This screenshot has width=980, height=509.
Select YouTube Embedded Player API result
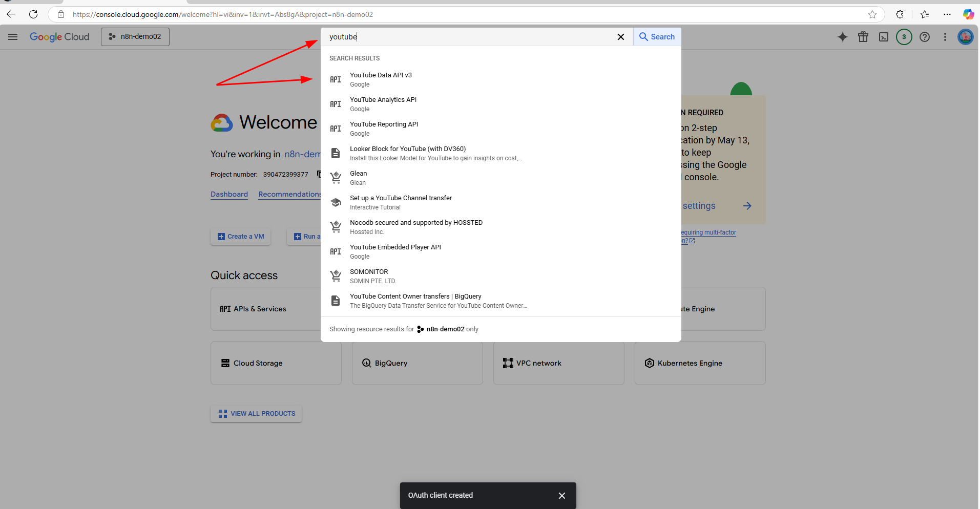pyautogui.click(x=501, y=251)
